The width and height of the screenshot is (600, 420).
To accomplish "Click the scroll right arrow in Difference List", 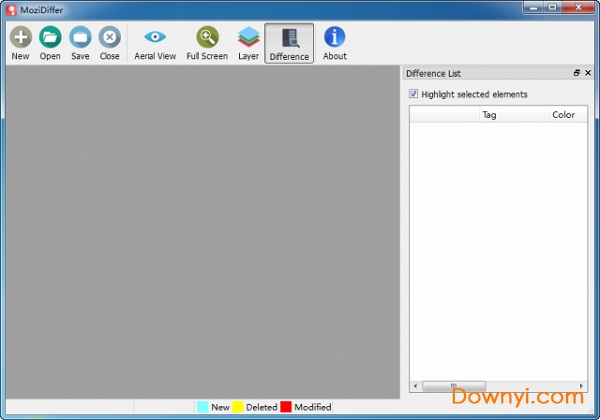I will tap(581, 387).
